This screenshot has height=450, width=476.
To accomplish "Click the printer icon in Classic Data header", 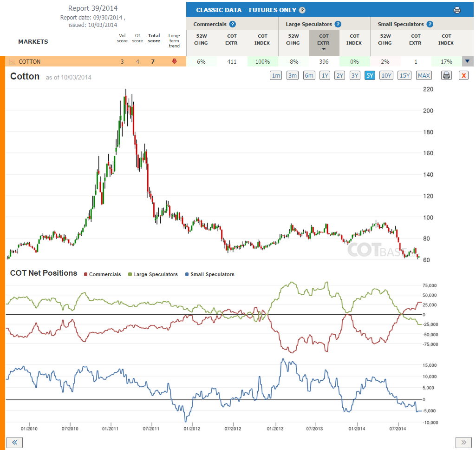I will (x=457, y=10).
